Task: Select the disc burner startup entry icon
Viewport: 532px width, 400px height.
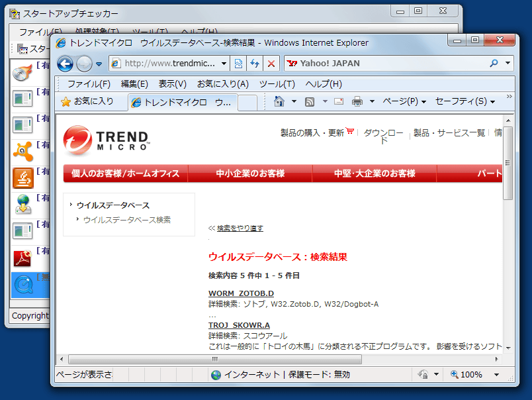Action: [x=22, y=72]
